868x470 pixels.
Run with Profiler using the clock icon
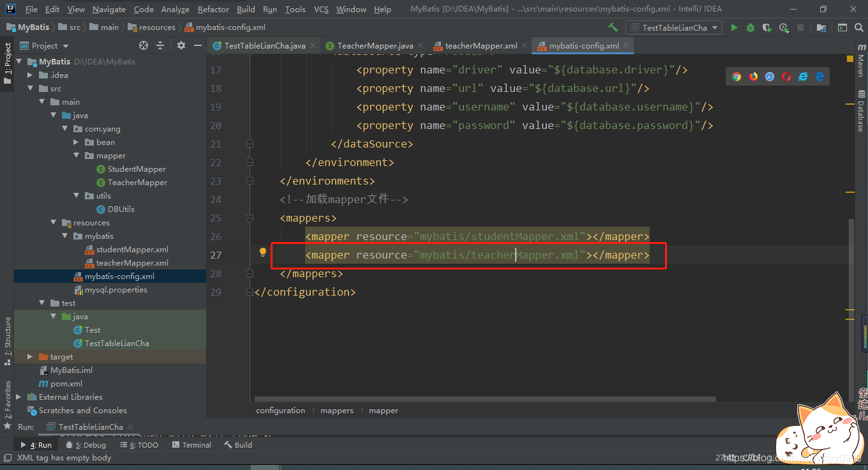(784, 27)
